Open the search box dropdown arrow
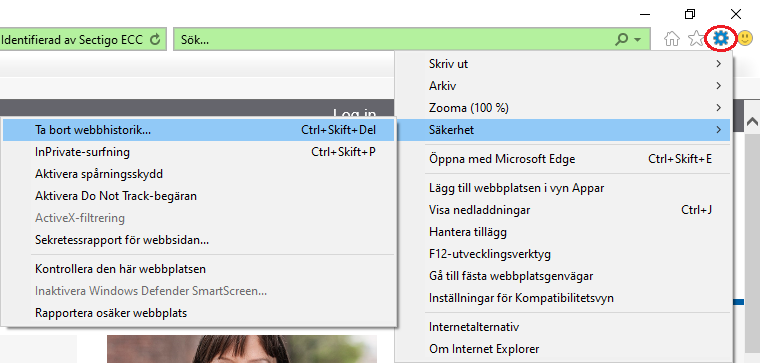This screenshot has width=760, height=363. tap(638, 40)
